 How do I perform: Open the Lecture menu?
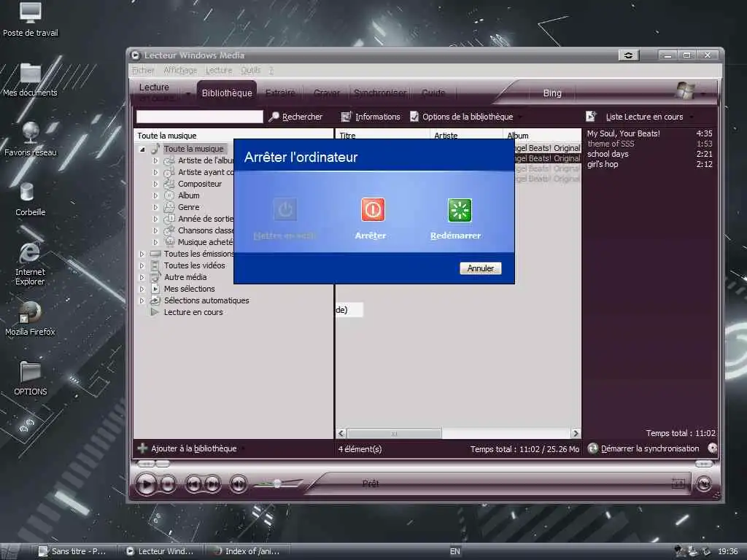point(218,71)
